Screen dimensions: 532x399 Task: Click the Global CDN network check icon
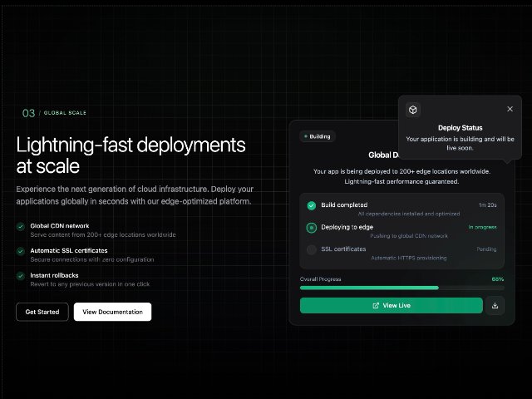point(21,226)
